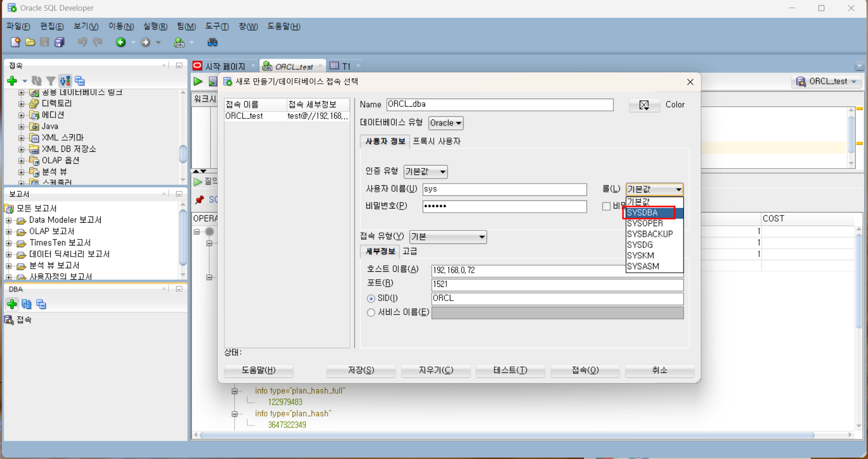
Task: Click the New file icon in main toolbar
Action: (x=15, y=43)
